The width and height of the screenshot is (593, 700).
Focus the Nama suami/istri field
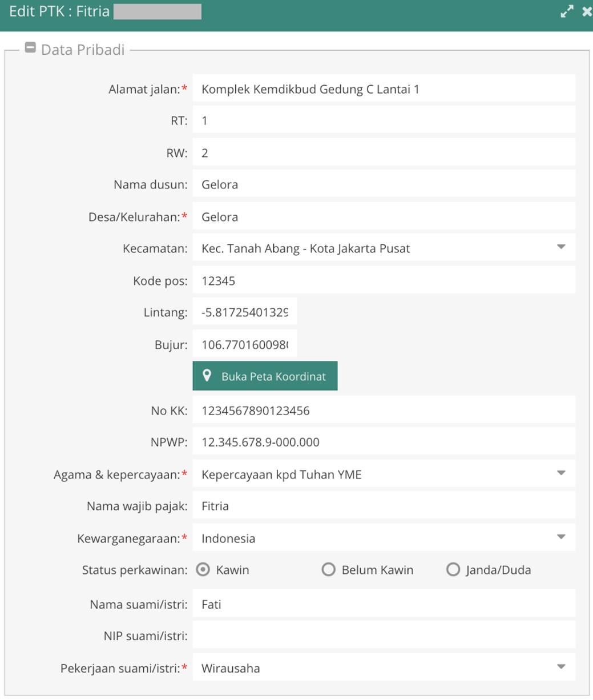384,604
